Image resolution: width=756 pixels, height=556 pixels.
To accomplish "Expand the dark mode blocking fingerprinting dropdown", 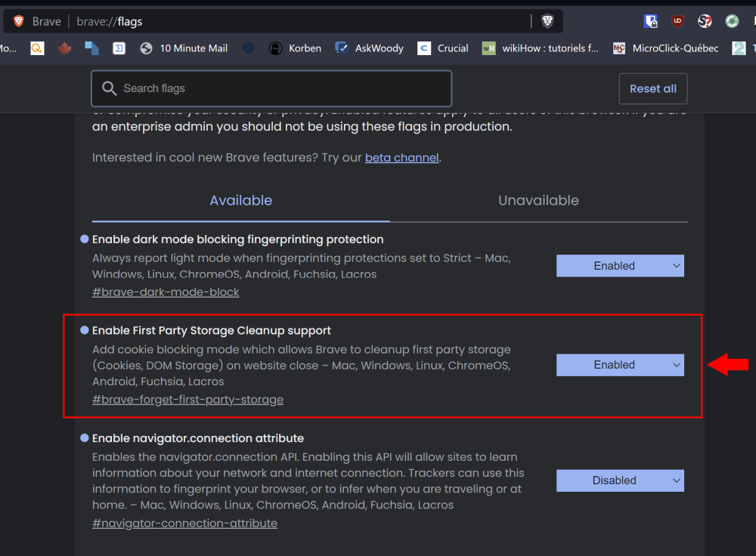I will click(620, 266).
